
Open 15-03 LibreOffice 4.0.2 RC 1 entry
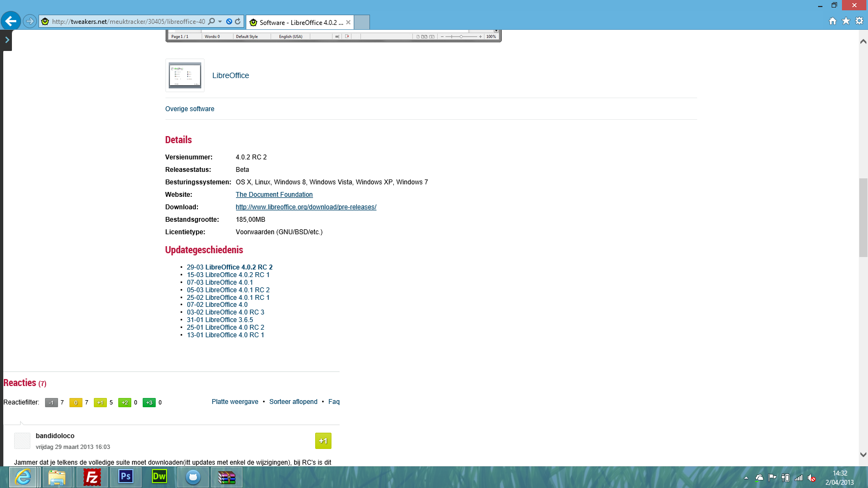coord(228,275)
